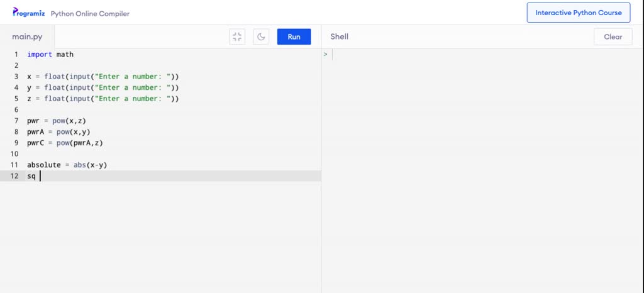This screenshot has height=293, width=644.
Task: Click the Python Online Compiler title text
Action: [90, 14]
